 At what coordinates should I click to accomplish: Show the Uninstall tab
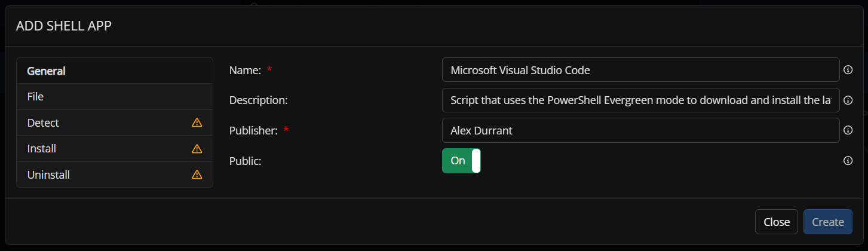coord(49,175)
